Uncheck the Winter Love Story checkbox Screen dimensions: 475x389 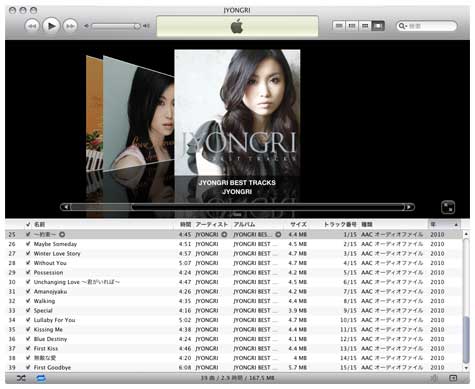pyautogui.click(x=28, y=253)
